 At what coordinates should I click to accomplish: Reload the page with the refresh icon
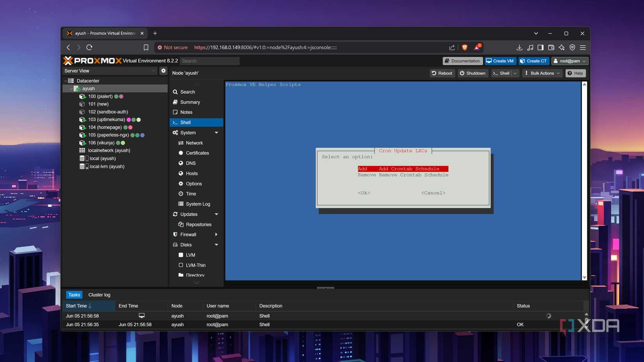[x=89, y=47]
